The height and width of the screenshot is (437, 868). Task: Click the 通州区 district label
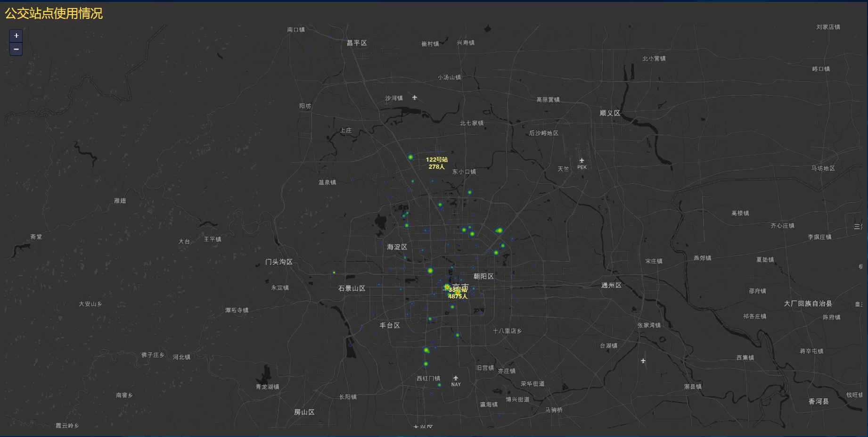(611, 285)
